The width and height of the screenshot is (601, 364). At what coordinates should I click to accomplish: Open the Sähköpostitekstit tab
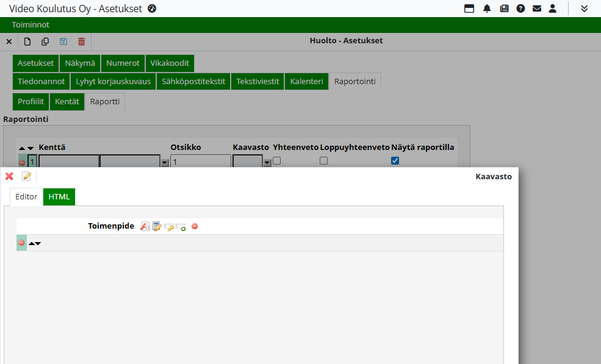point(193,81)
